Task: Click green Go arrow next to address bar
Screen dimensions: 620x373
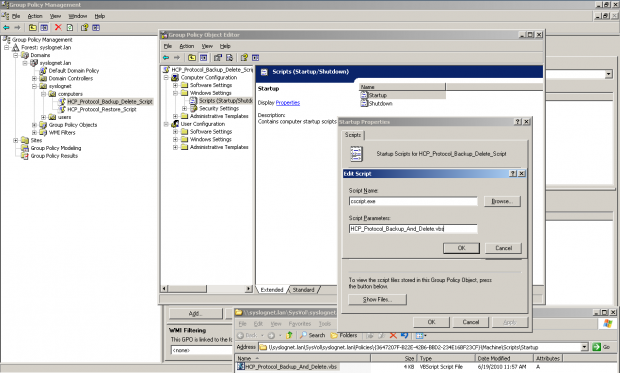Action: point(597,347)
